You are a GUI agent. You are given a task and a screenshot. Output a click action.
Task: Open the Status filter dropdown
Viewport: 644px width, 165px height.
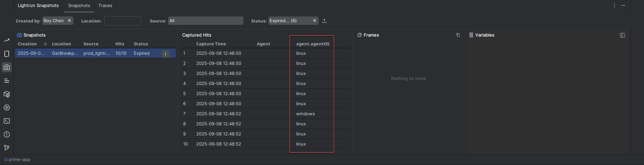pyautogui.click(x=288, y=21)
